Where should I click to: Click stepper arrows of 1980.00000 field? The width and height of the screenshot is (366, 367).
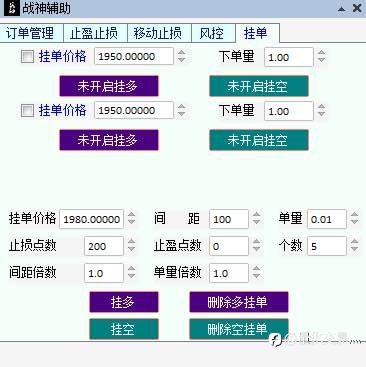click(132, 218)
